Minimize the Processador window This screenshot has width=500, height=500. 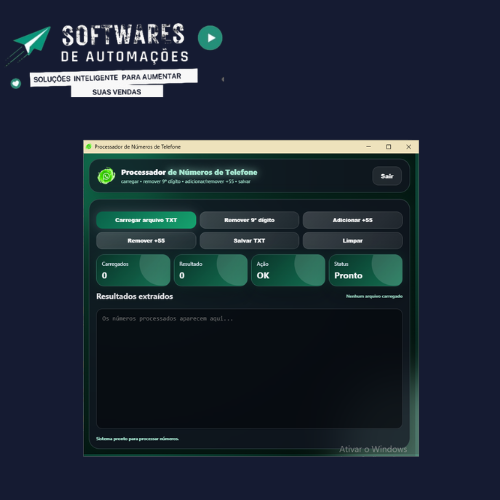coord(368,147)
